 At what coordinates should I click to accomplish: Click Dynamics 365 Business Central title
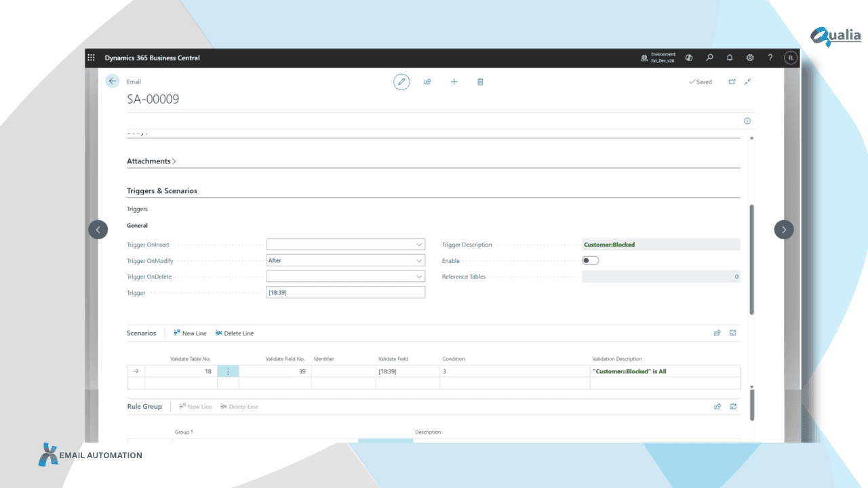tap(153, 58)
